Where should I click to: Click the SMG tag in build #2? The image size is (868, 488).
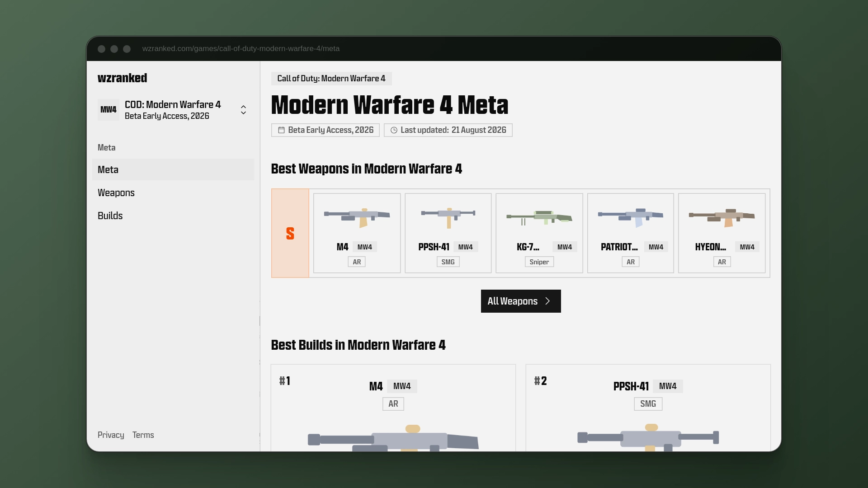[x=648, y=404]
